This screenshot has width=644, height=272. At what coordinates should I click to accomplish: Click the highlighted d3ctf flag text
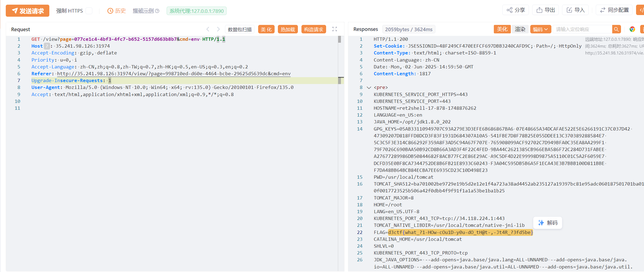click(460, 232)
